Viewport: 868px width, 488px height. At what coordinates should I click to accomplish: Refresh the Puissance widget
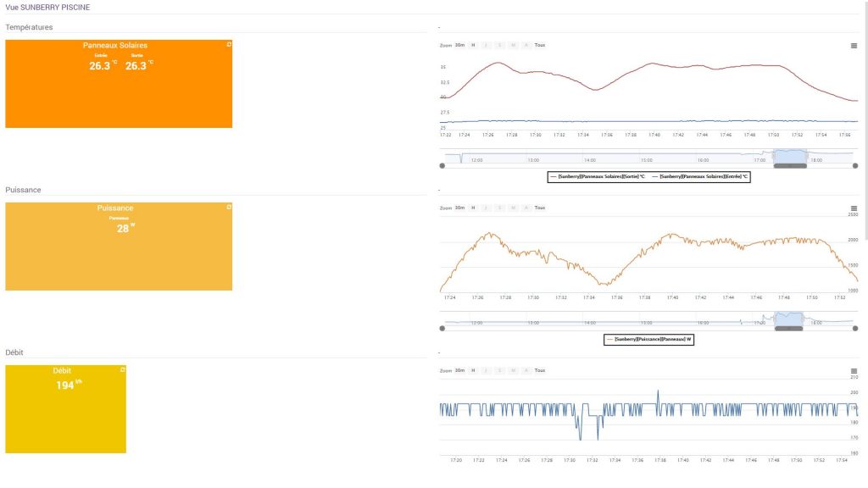pos(229,207)
